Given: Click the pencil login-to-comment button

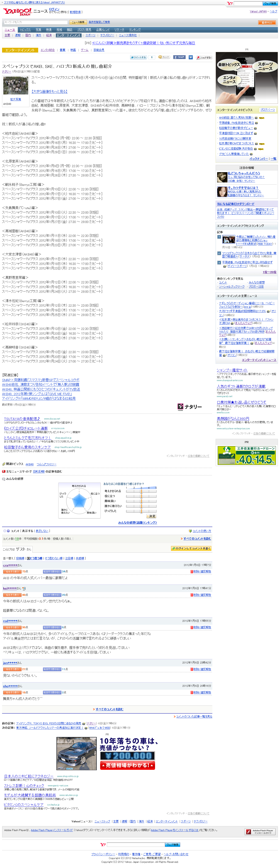Looking at the screenshot, I should [x=191, y=548].
